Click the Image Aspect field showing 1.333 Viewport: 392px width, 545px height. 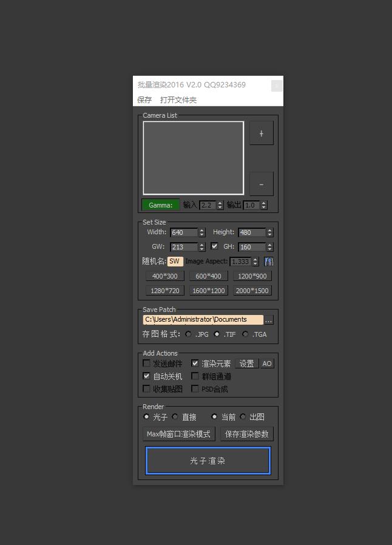point(241,262)
